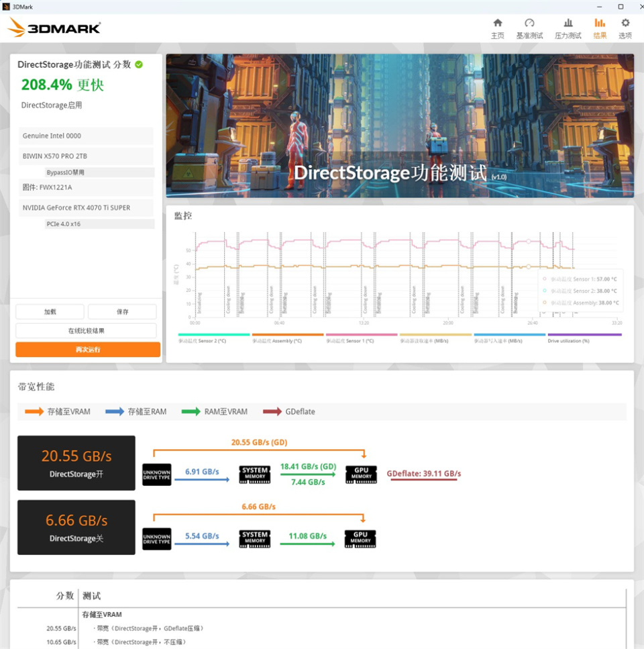Select the 结果 results tab

(x=600, y=29)
